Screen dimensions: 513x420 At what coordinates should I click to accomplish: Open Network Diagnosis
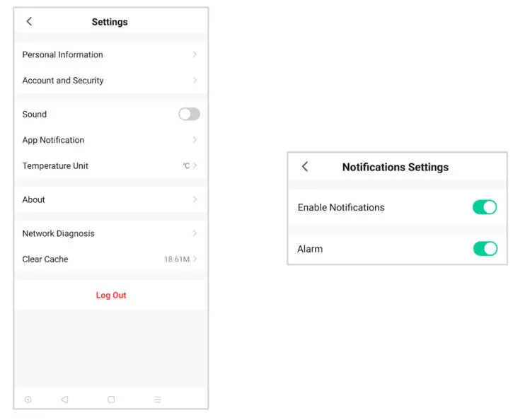point(58,233)
